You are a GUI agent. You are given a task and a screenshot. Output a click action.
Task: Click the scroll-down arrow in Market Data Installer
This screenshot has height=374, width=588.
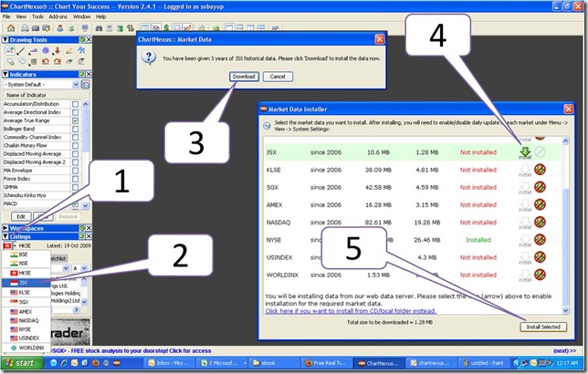pos(565,311)
